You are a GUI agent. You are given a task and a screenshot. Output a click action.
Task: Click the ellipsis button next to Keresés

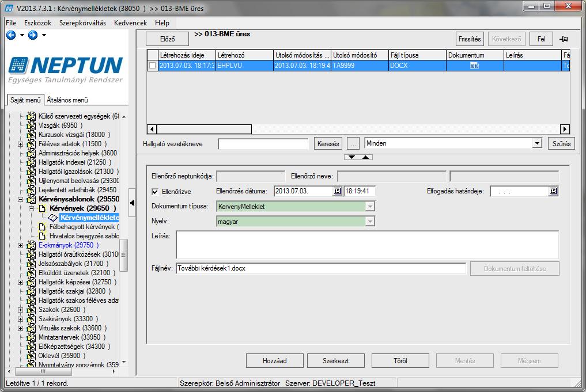tap(353, 144)
